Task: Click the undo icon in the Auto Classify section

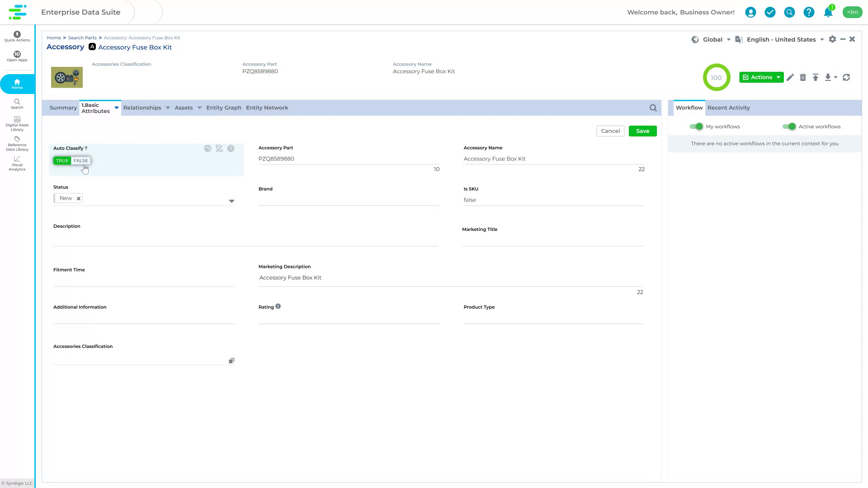Action: click(x=208, y=148)
